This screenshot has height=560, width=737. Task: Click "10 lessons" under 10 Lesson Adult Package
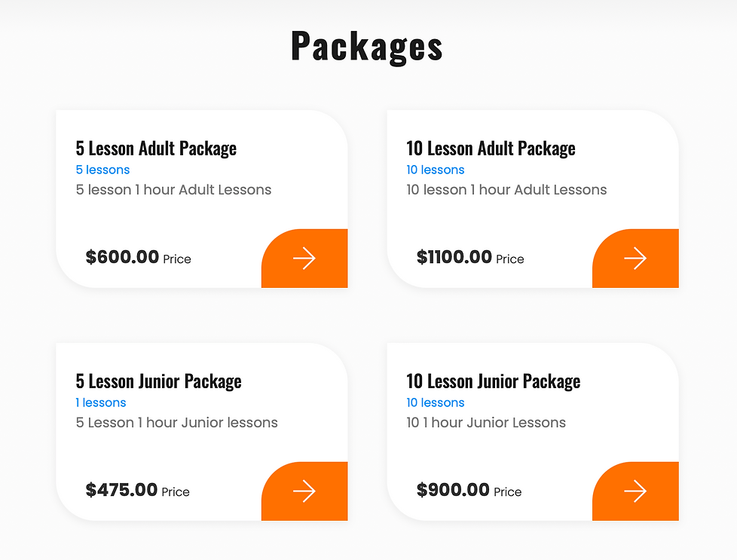pyautogui.click(x=435, y=170)
